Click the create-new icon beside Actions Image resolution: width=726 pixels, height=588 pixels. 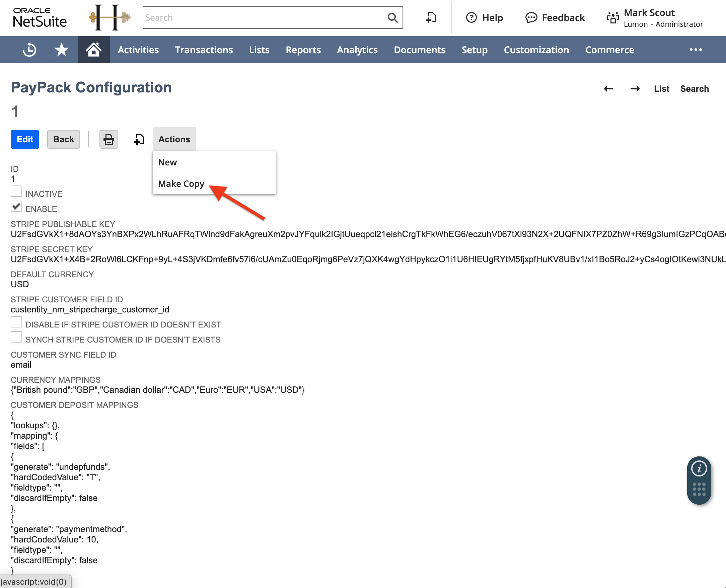(x=139, y=139)
